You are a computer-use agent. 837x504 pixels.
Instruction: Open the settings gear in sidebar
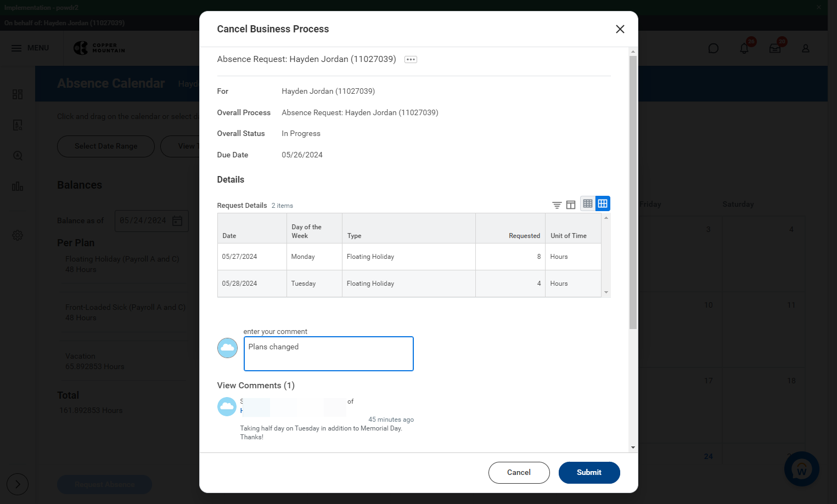18,235
